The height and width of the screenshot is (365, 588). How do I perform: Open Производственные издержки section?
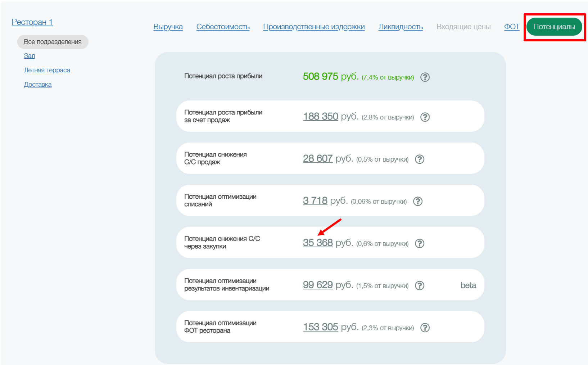pyautogui.click(x=314, y=27)
